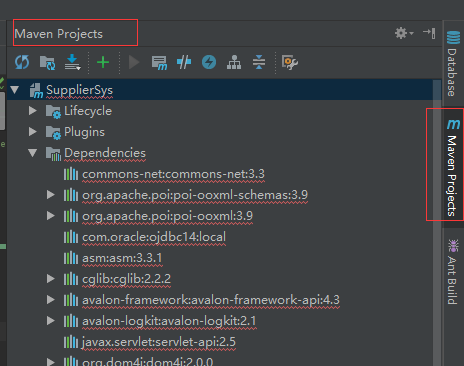Click Generate Sources and Update Folders icon
The width and height of the screenshot is (464, 366).
coord(47,63)
